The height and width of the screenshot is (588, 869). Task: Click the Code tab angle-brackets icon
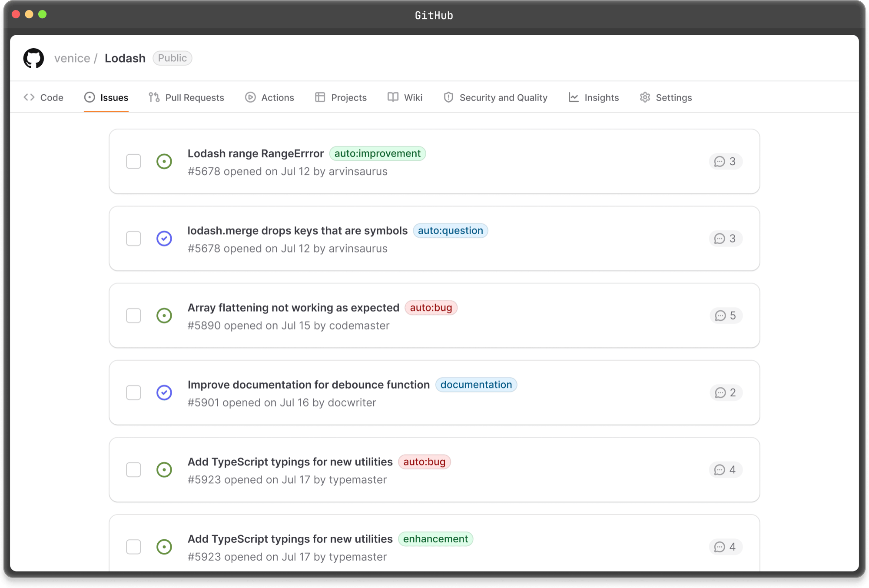point(29,97)
